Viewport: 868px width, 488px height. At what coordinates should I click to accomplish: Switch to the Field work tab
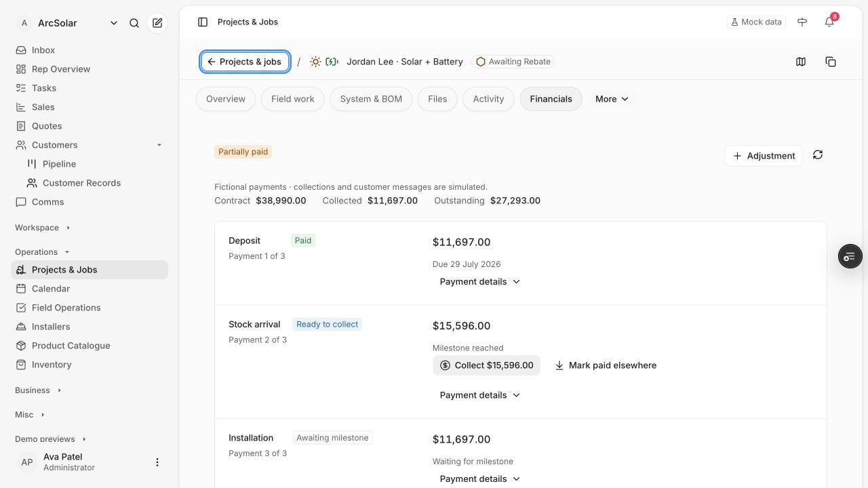293,99
